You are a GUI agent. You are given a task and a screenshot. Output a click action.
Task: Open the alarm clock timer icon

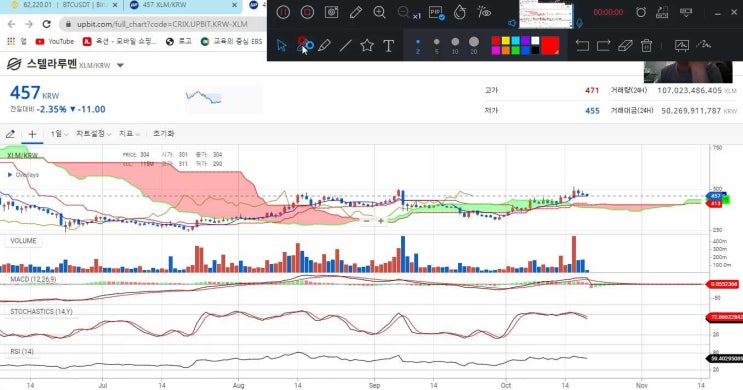point(641,12)
